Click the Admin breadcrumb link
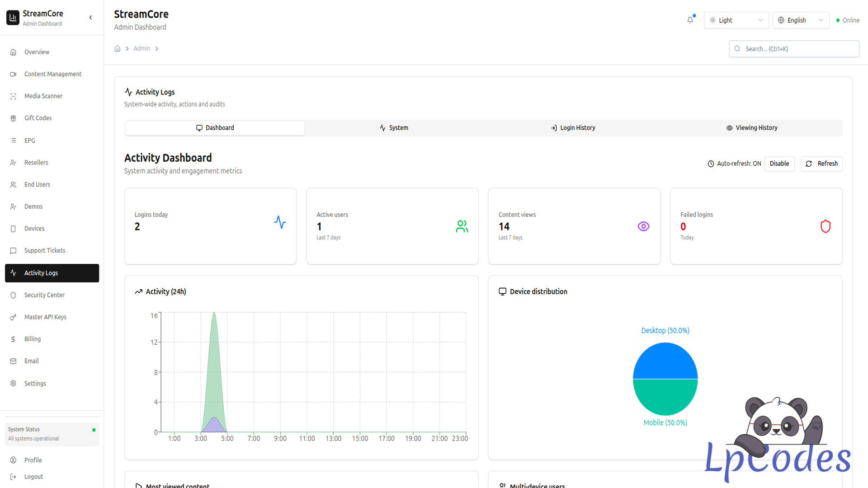 click(142, 48)
